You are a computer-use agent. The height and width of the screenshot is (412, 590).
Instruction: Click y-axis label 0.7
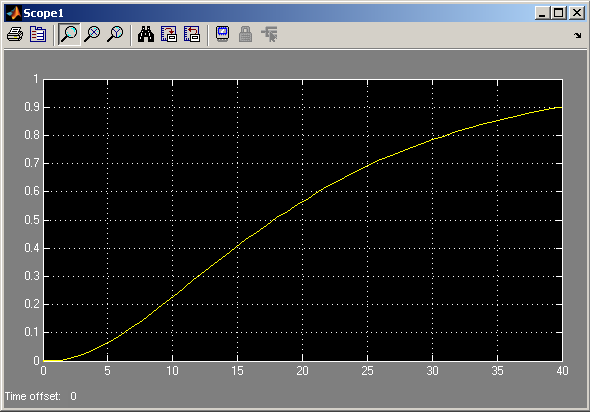pos(32,163)
